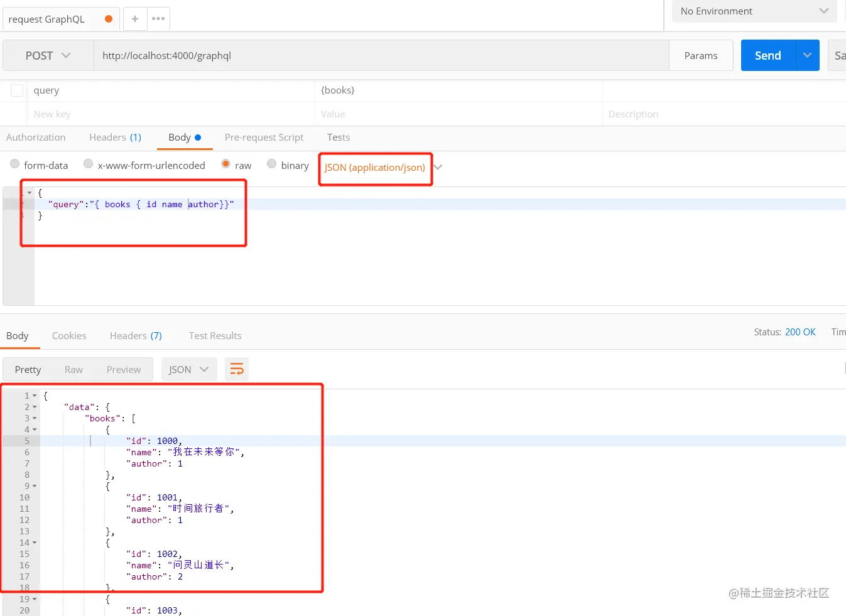846x616 pixels.
Task: Click the name "我在未来等你" response line
Action: click(185, 452)
